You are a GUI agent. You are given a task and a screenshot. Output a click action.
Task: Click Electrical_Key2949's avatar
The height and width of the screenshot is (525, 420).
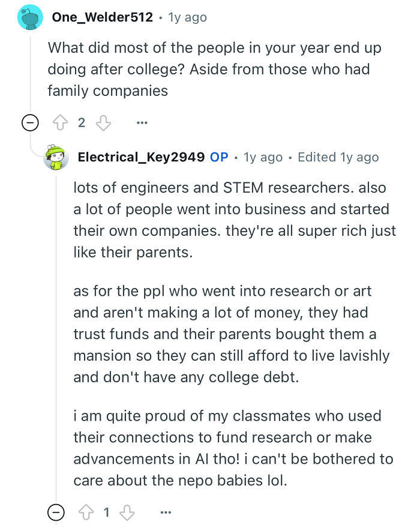point(56,158)
